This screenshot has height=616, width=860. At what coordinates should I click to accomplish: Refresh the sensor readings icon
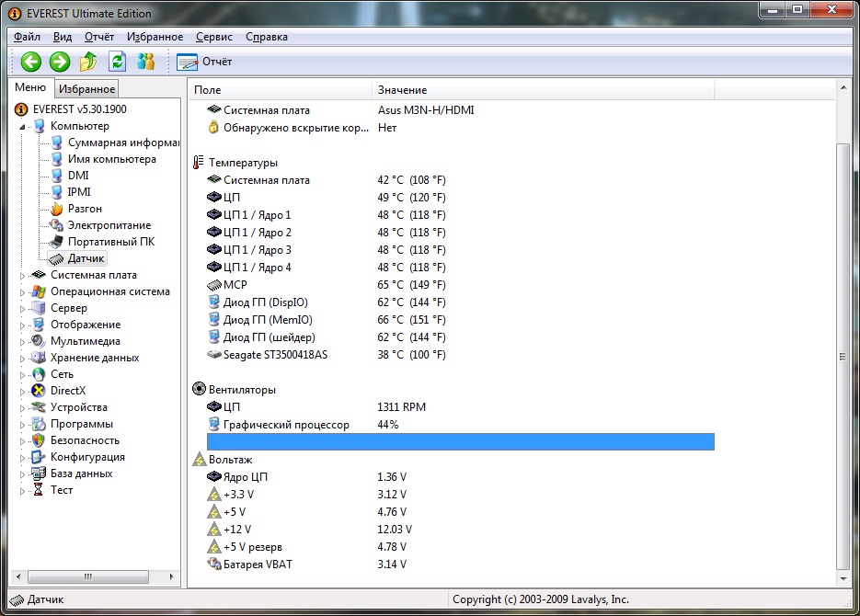(117, 62)
